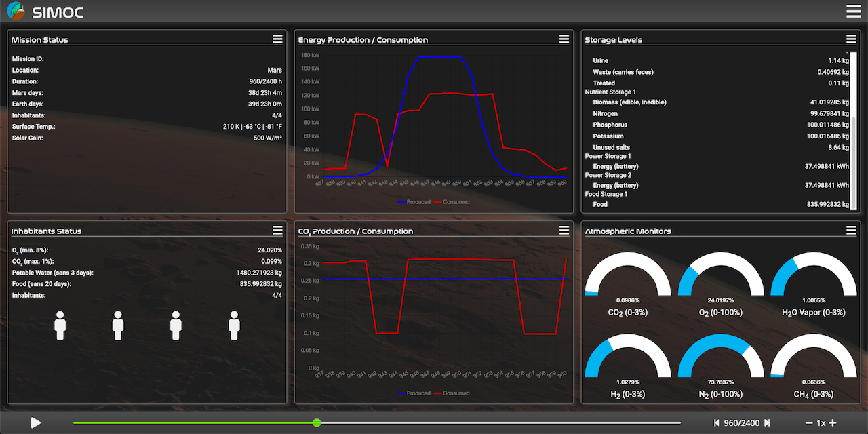This screenshot has height=434, width=868.
Task: Step back one simulation frame
Action: (717, 423)
